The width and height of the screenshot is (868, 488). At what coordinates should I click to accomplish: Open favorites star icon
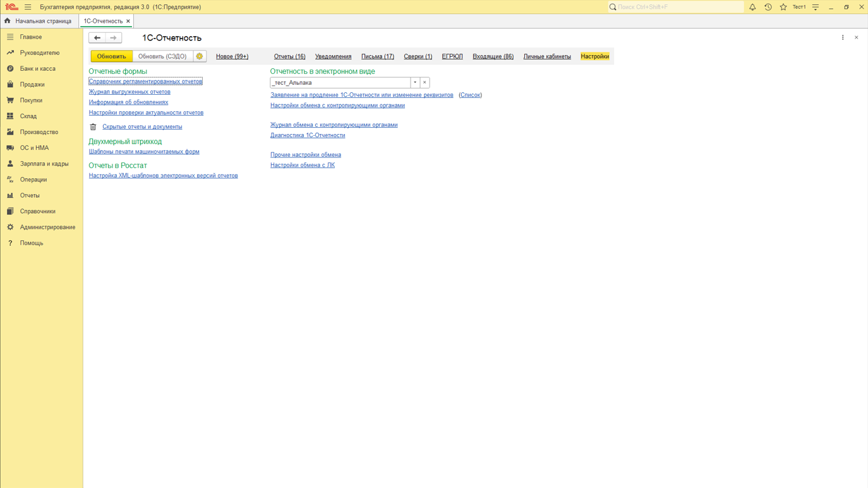click(783, 7)
